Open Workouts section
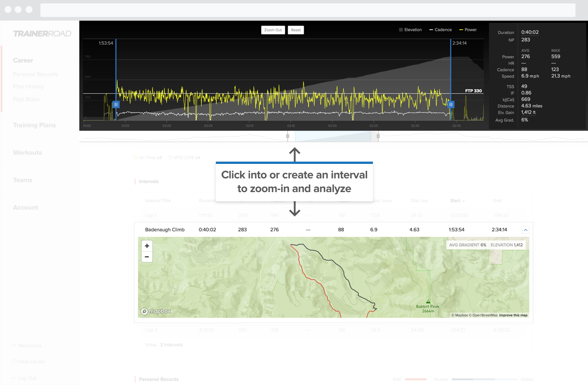 click(27, 152)
